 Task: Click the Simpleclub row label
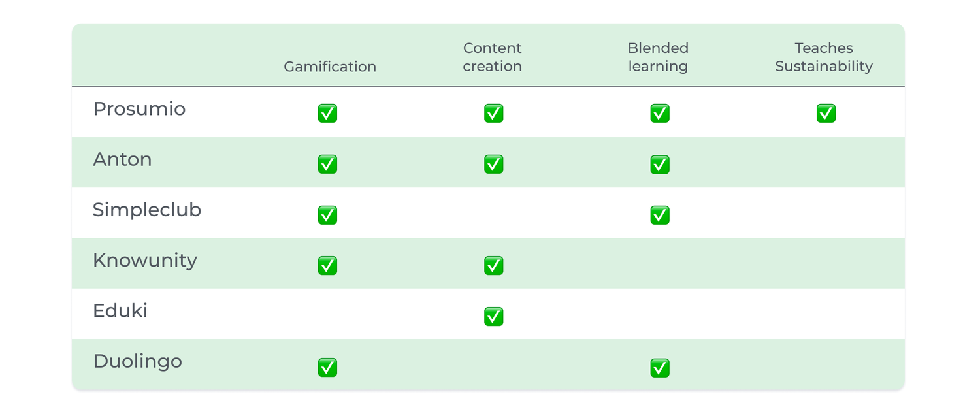pos(147,210)
